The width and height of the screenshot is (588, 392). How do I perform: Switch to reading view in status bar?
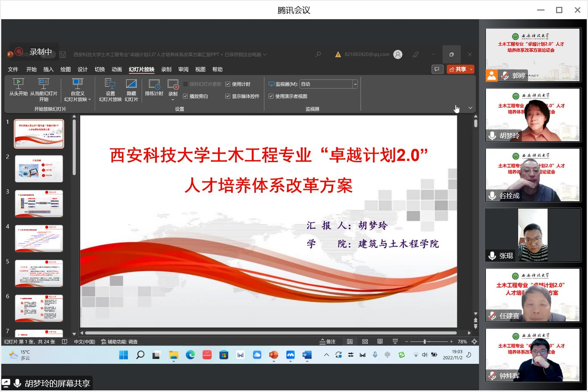380,341
